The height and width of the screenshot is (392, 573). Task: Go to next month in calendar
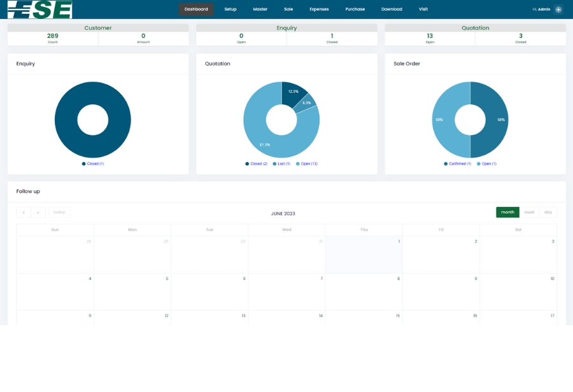click(x=38, y=213)
